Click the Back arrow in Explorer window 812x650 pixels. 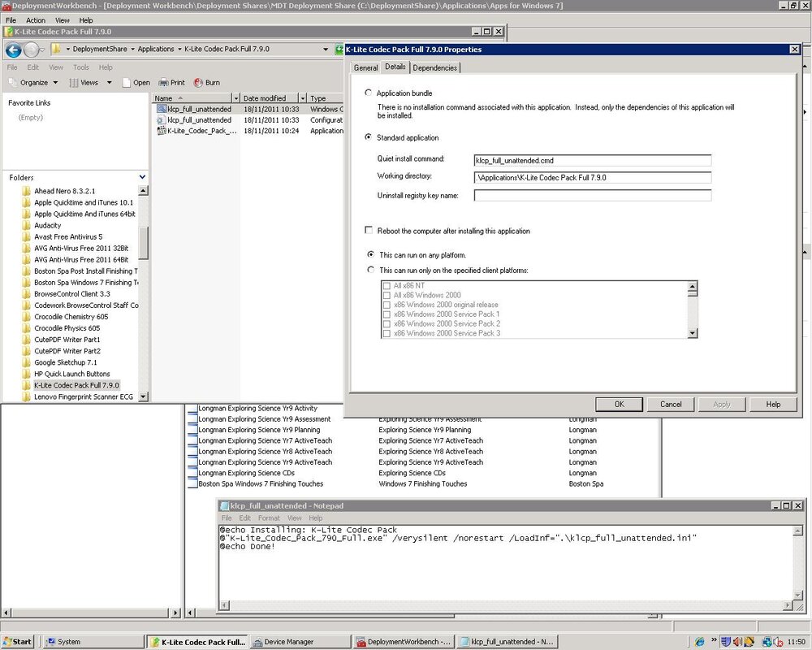14,50
